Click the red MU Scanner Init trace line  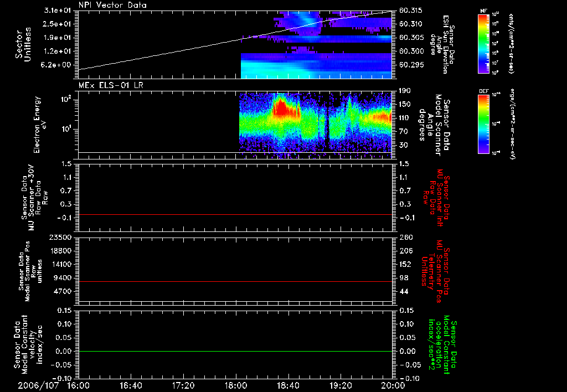235,214
